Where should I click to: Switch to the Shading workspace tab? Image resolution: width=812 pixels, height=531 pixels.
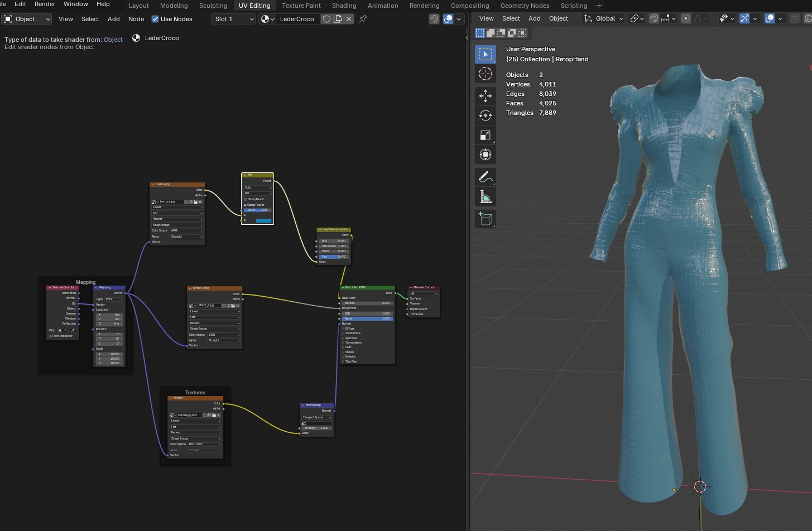coord(344,6)
